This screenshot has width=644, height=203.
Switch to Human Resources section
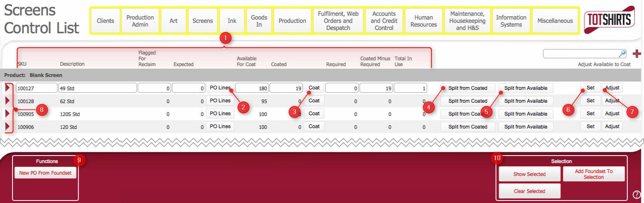(423, 21)
